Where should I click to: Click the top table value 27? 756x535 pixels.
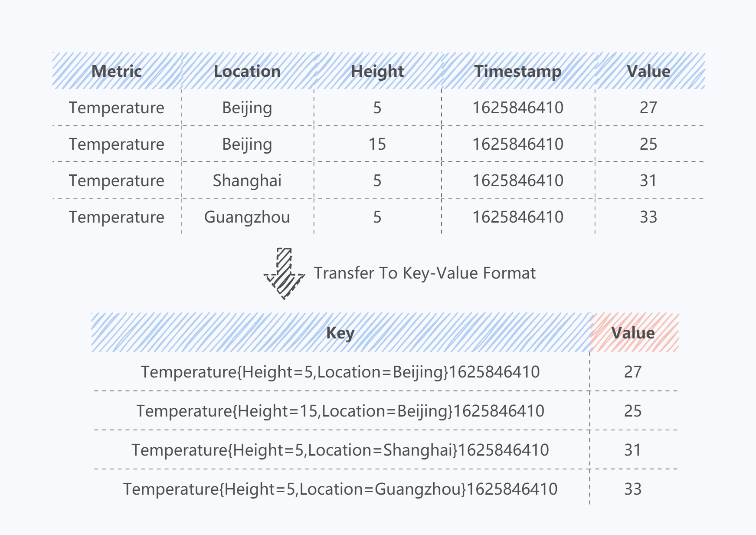(648, 108)
